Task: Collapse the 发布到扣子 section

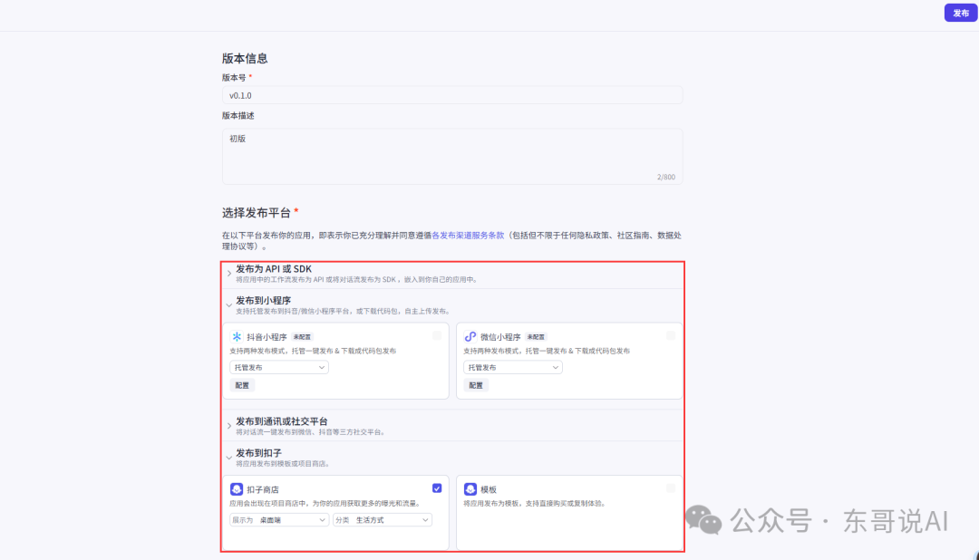Action: [229, 458]
